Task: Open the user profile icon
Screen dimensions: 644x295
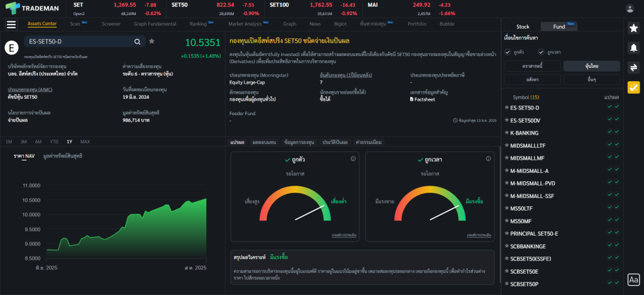Action: pos(630,8)
